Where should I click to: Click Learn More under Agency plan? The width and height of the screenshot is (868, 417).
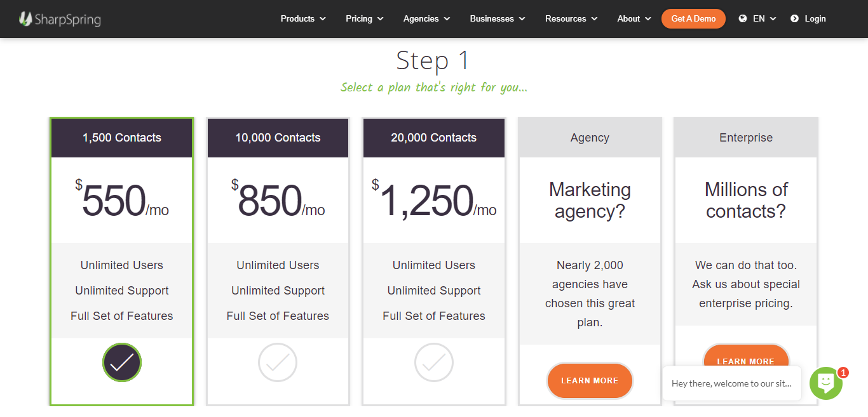point(590,381)
